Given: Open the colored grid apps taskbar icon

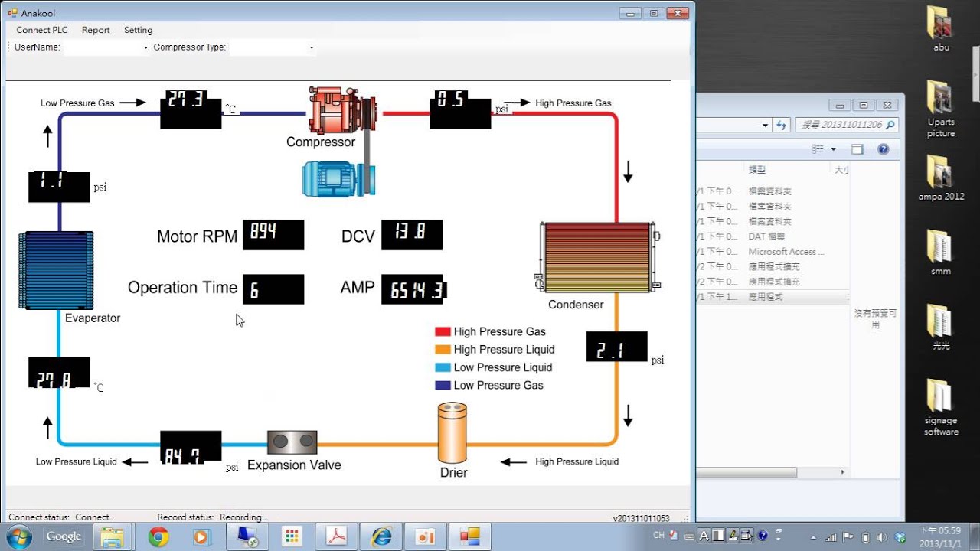Looking at the screenshot, I should (x=292, y=536).
